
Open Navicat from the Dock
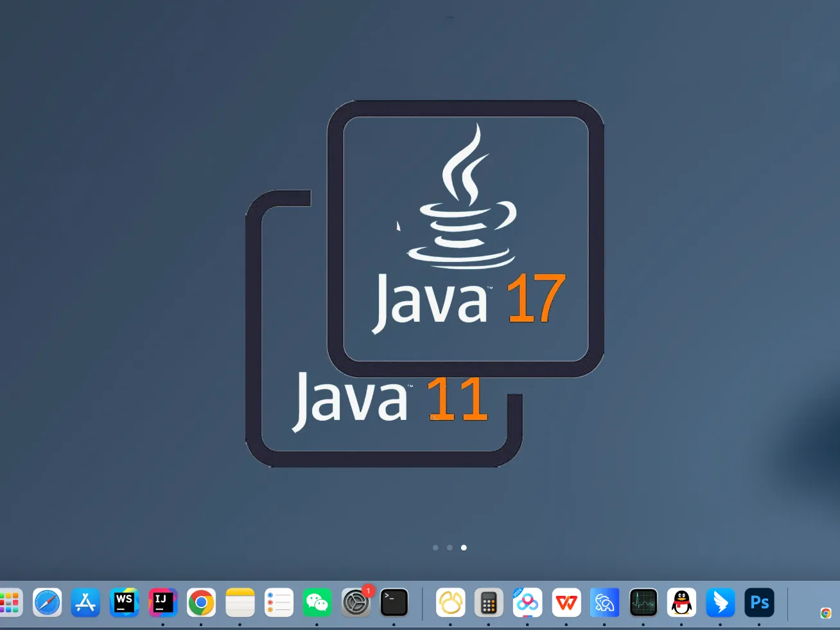pos(450,602)
